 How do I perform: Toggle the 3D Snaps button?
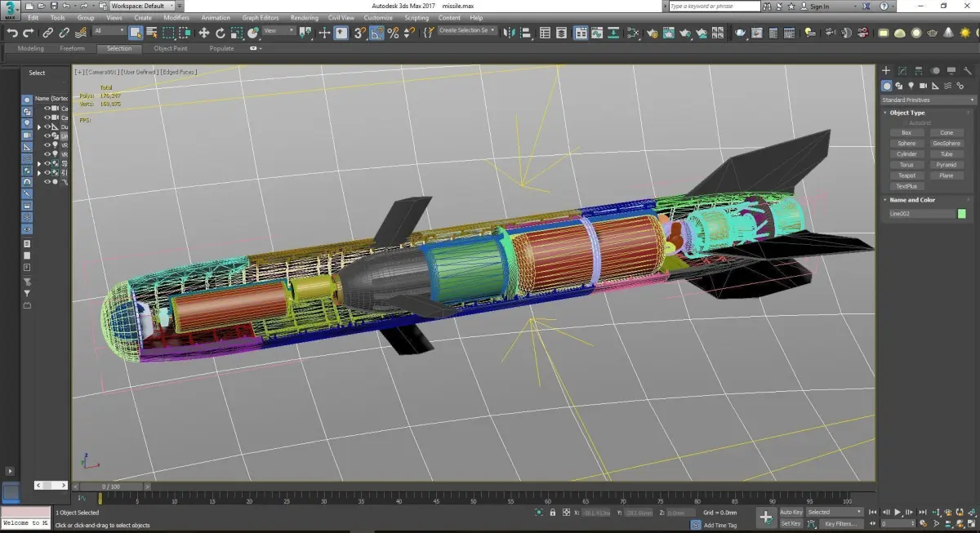click(x=359, y=33)
